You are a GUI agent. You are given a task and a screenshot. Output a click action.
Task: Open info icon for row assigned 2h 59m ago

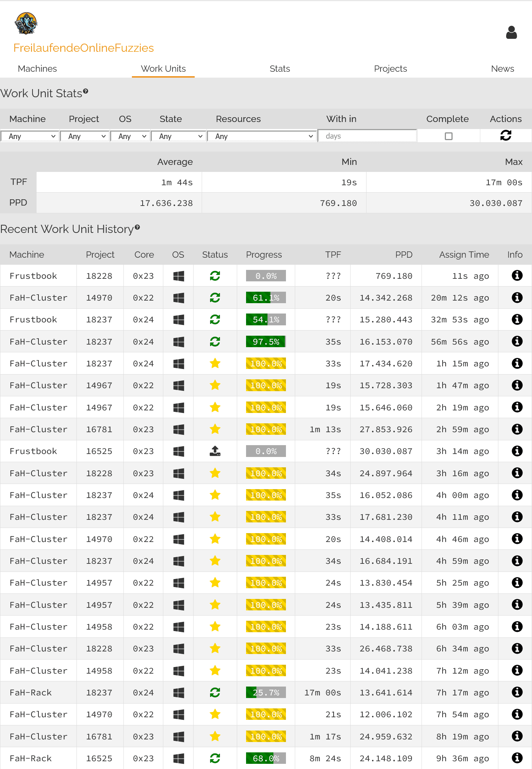(517, 429)
